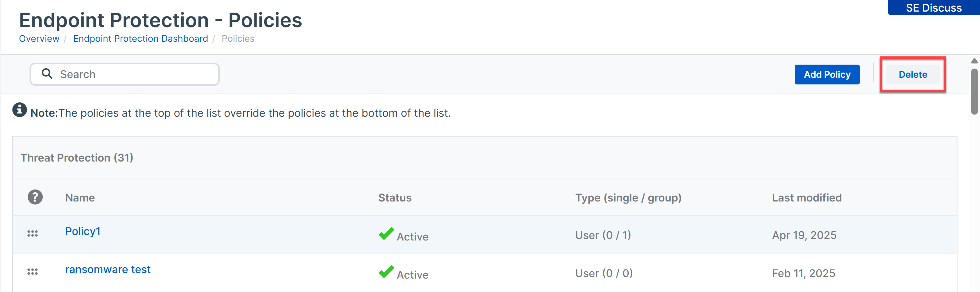Click the green checkmark for ransomware test
The width and height of the screenshot is (980, 292).
tap(386, 272)
